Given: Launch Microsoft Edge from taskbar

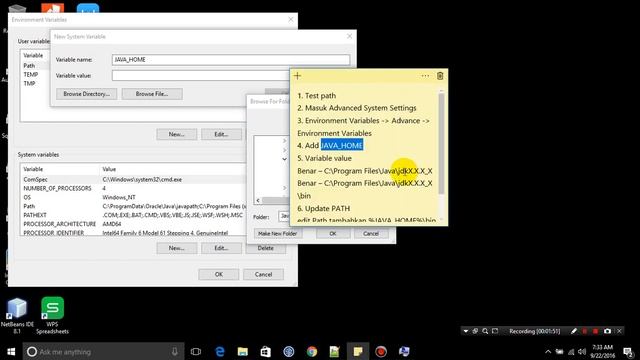Looking at the screenshot, I should tap(220, 351).
